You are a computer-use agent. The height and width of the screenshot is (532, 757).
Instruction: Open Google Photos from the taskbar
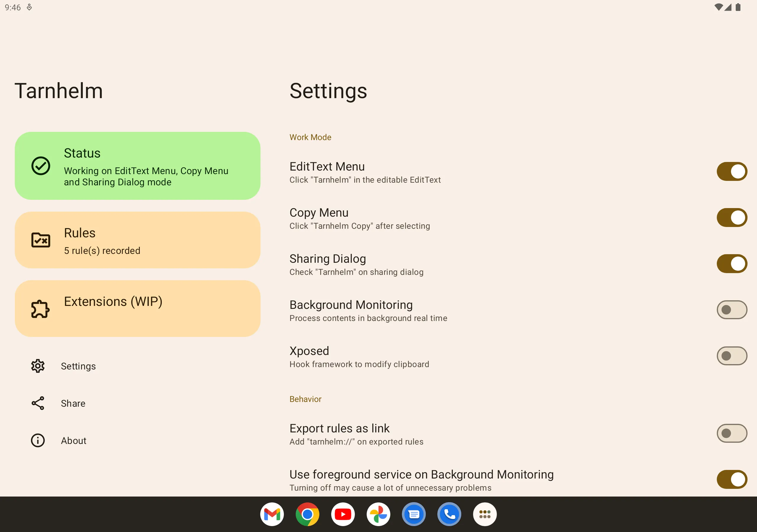coord(378,514)
